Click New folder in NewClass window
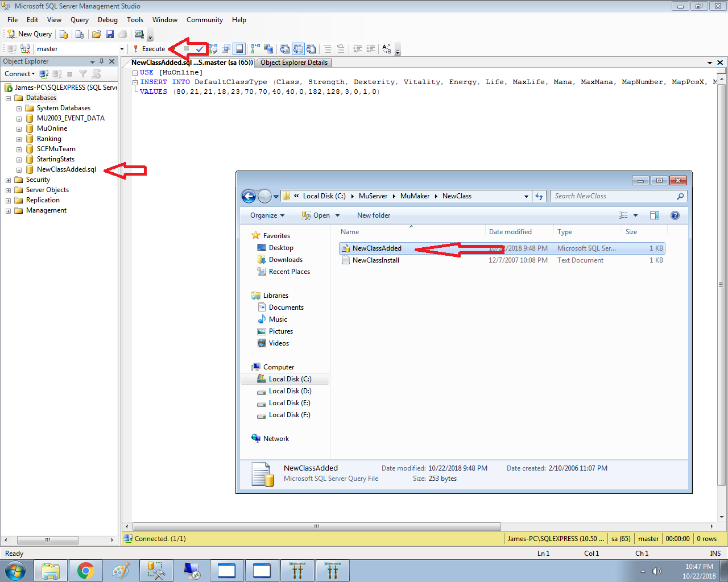The height and width of the screenshot is (582, 728). click(374, 215)
